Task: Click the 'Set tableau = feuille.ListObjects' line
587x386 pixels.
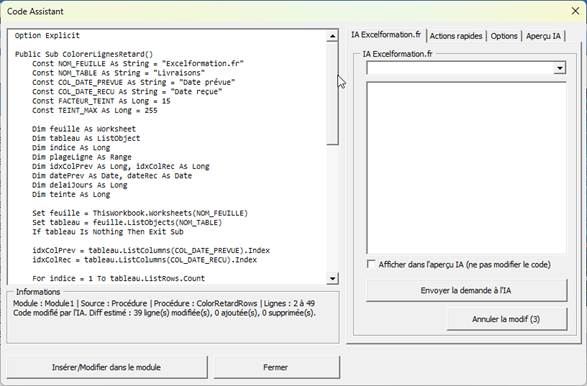Action: tap(127, 223)
